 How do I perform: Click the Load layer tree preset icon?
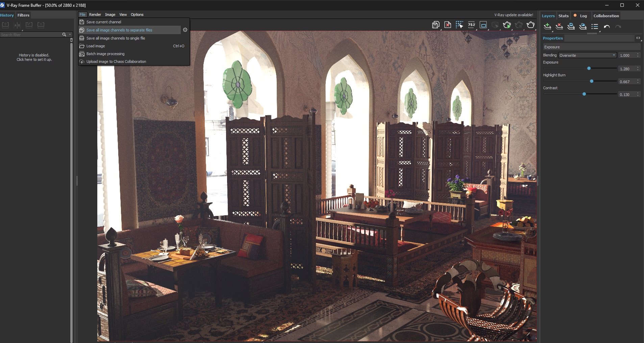click(x=583, y=26)
